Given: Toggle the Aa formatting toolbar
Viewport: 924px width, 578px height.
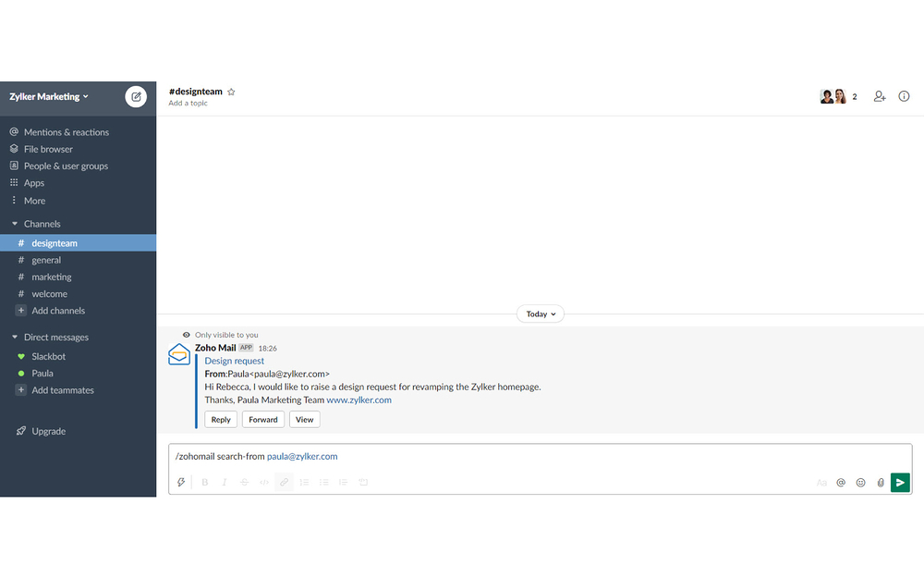Looking at the screenshot, I should [x=821, y=483].
